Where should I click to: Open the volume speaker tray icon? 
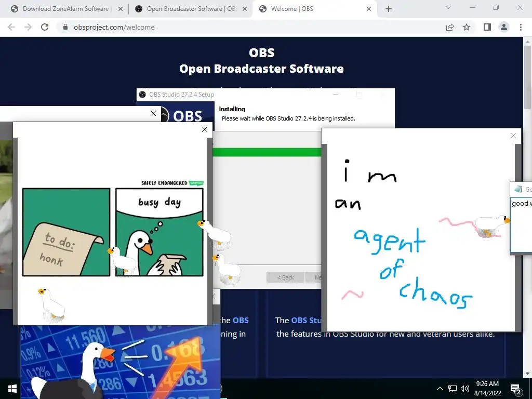[x=465, y=389]
